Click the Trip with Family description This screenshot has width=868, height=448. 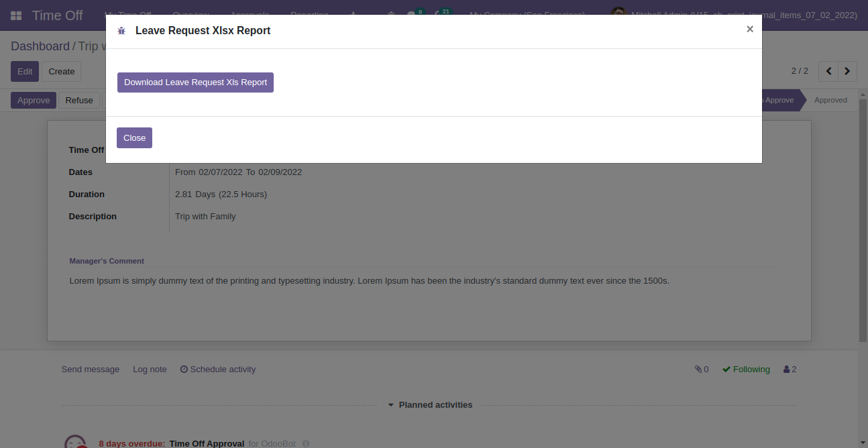pyautogui.click(x=205, y=217)
